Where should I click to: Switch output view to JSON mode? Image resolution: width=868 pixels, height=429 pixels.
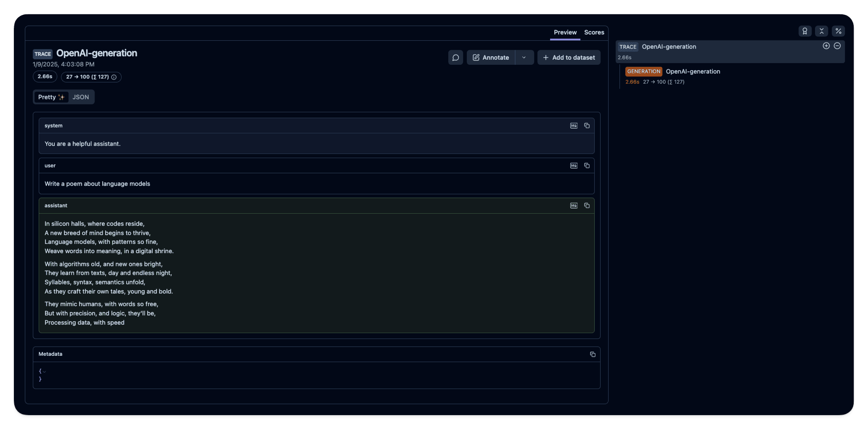point(80,97)
